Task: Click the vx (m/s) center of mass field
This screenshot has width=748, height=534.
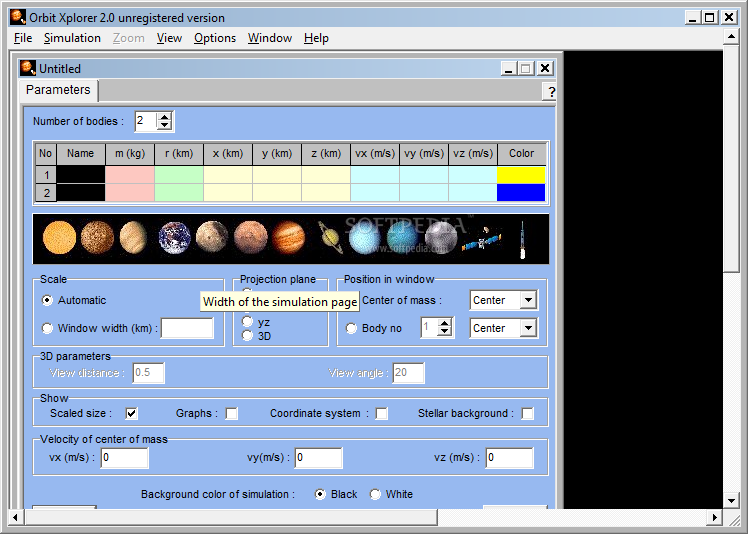Action: [x=125, y=458]
